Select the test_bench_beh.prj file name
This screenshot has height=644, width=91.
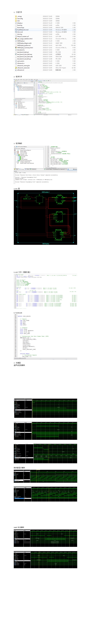point(23,52)
